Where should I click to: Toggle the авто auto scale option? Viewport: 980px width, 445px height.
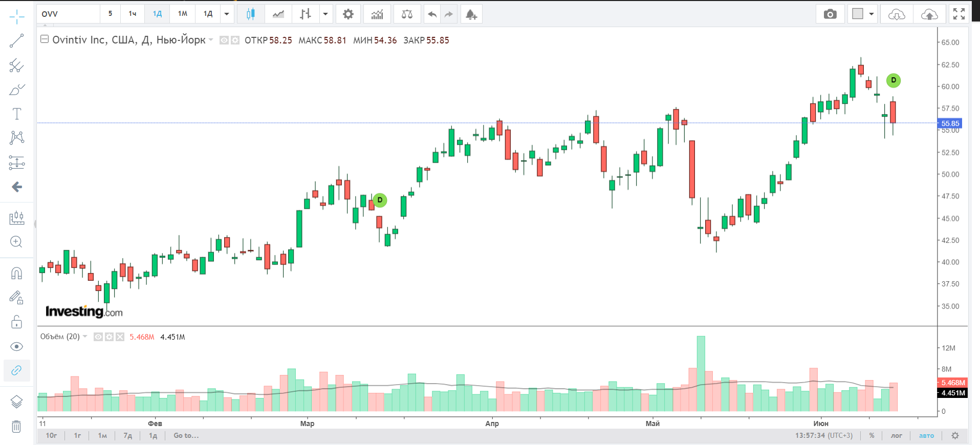tap(926, 436)
